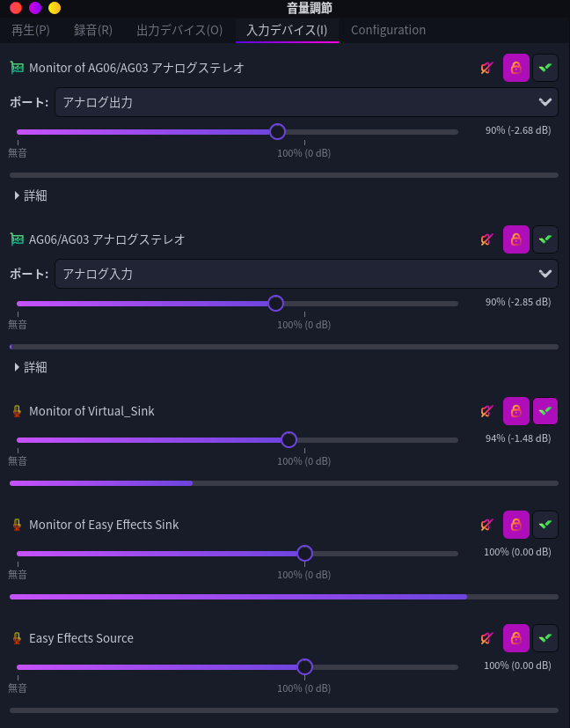Click the microphone icon beside Easy Effects Source
Viewport: 570px width, 728px height.
pos(17,638)
